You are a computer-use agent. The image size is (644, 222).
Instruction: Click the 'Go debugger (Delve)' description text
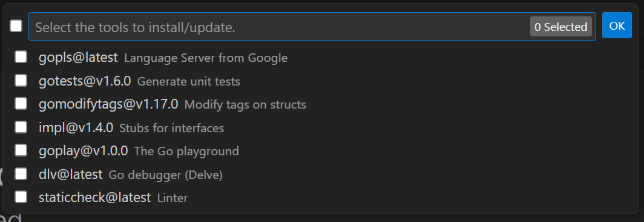(165, 175)
